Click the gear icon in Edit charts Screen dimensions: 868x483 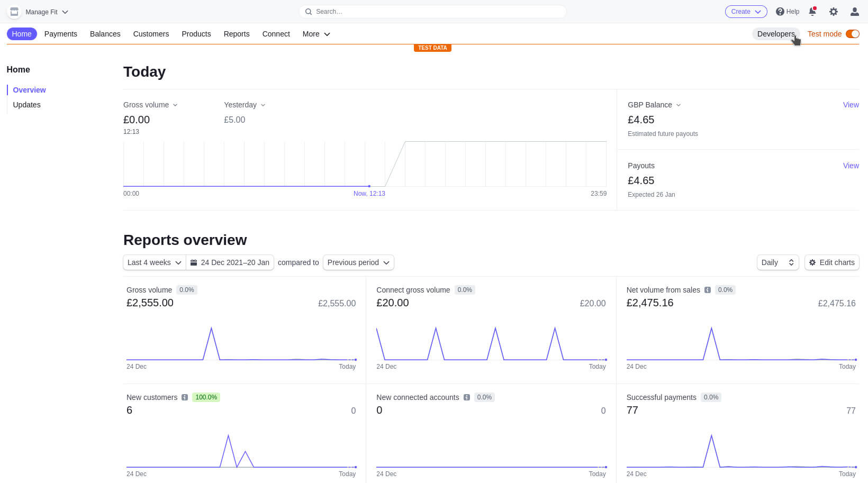tap(812, 262)
